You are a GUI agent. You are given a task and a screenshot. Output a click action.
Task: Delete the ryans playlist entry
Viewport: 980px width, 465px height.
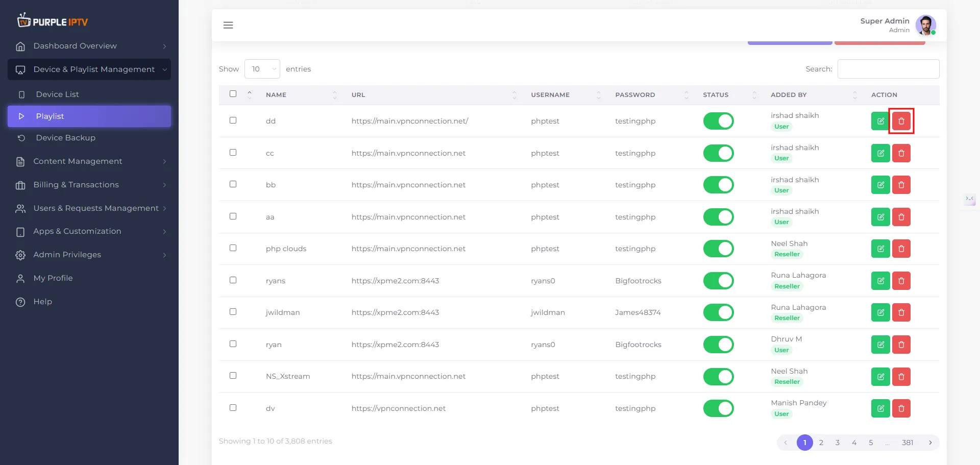coord(901,281)
